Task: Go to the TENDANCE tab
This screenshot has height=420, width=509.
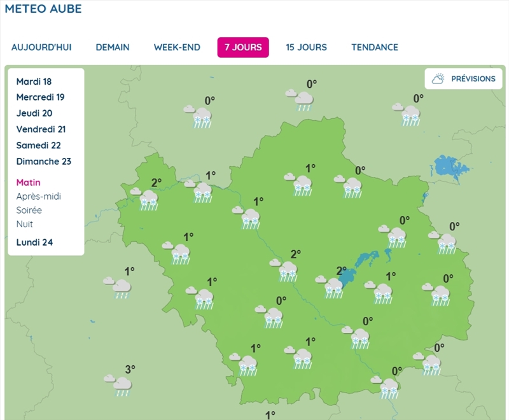Action: pyautogui.click(x=374, y=48)
